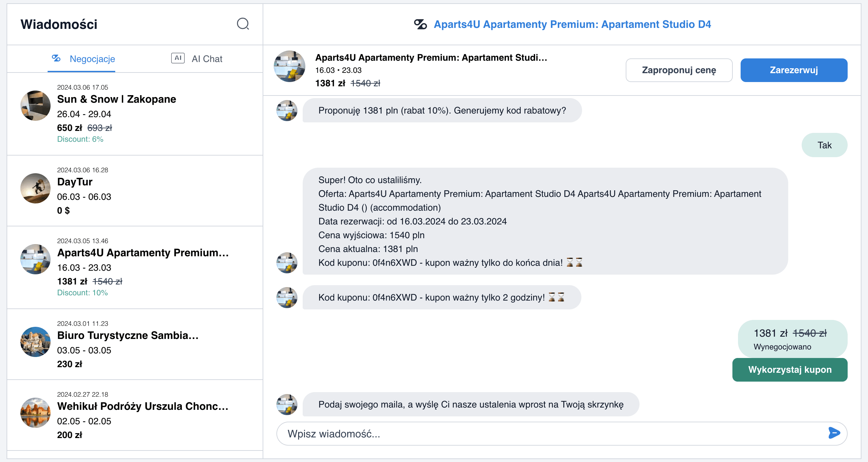The width and height of the screenshot is (868, 462).
Task: Click the 200 zł price
Action: (x=70, y=435)
